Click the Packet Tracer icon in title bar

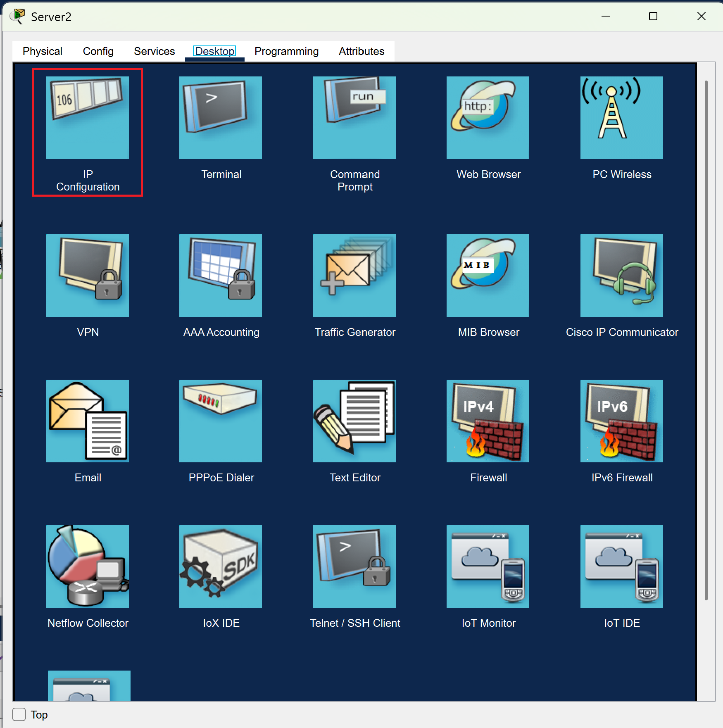click(17, 16)
